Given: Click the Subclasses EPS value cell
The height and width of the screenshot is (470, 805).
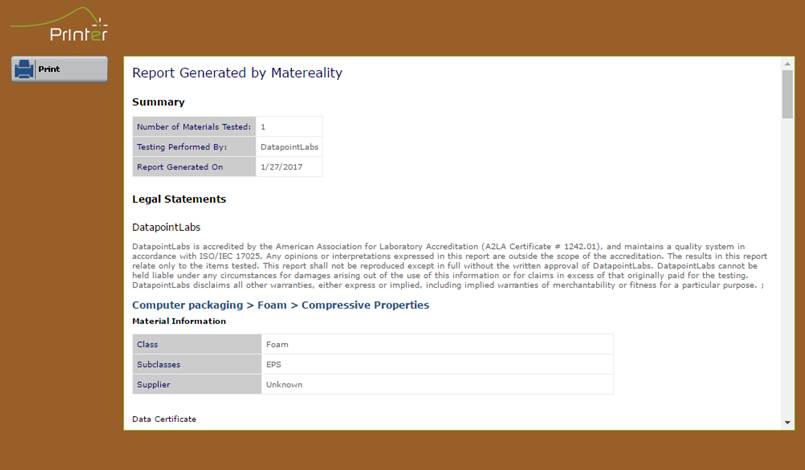Looking at the screenshot, I should click(x=437, y=364).
